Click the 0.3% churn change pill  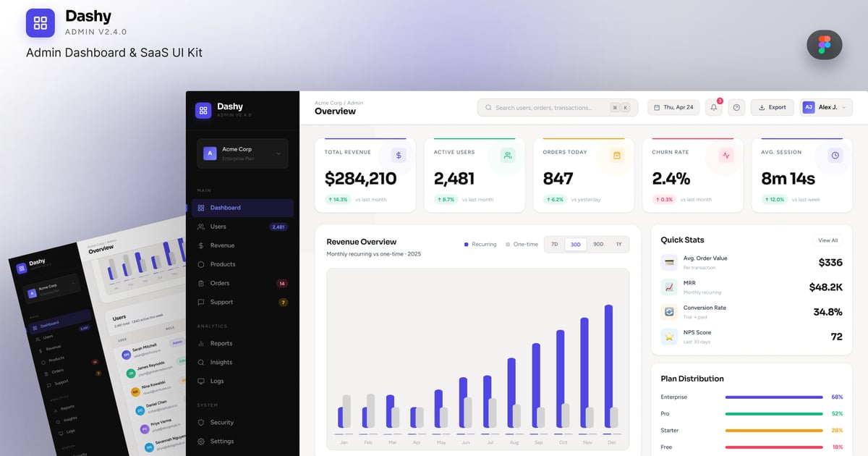[x=664, y=199]
